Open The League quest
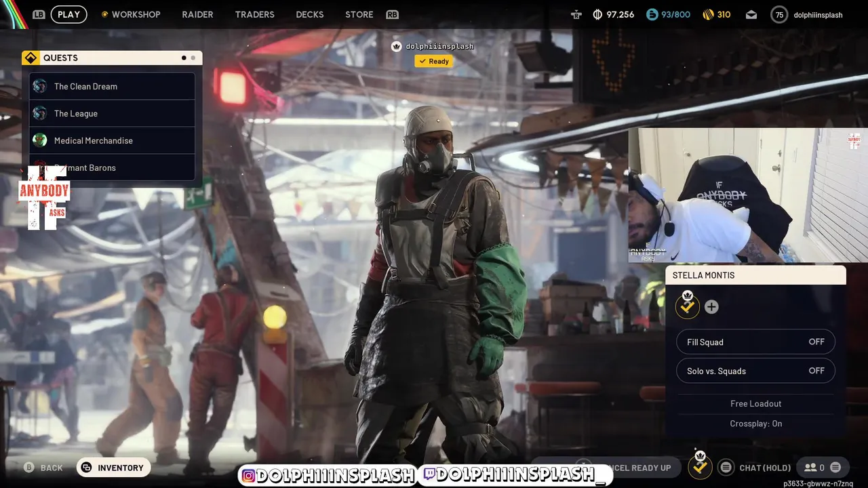868x488 pixels. [x=112, y=113]
